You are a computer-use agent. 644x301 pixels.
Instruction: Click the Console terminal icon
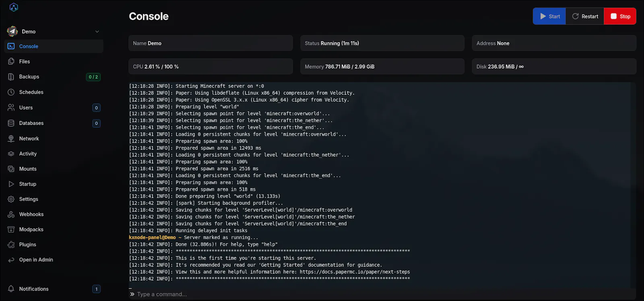[11, 46]
